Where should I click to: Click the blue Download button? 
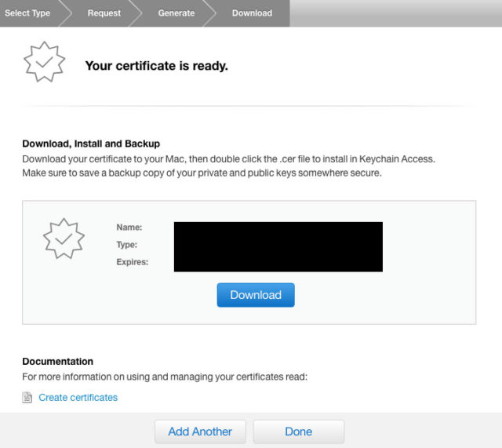click(x=256, y=295)
